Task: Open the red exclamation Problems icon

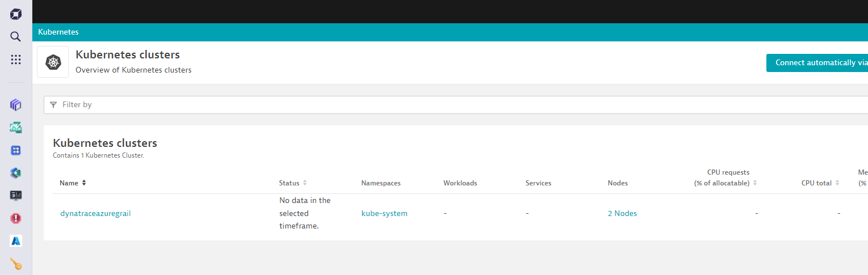Action: [16, 218]
